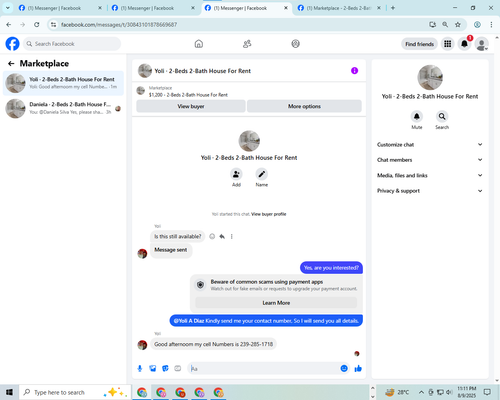The width and height of the screenshot is (500, 400).
Task: Bookmark this page with star icon
Action: [x=458, y=24]
